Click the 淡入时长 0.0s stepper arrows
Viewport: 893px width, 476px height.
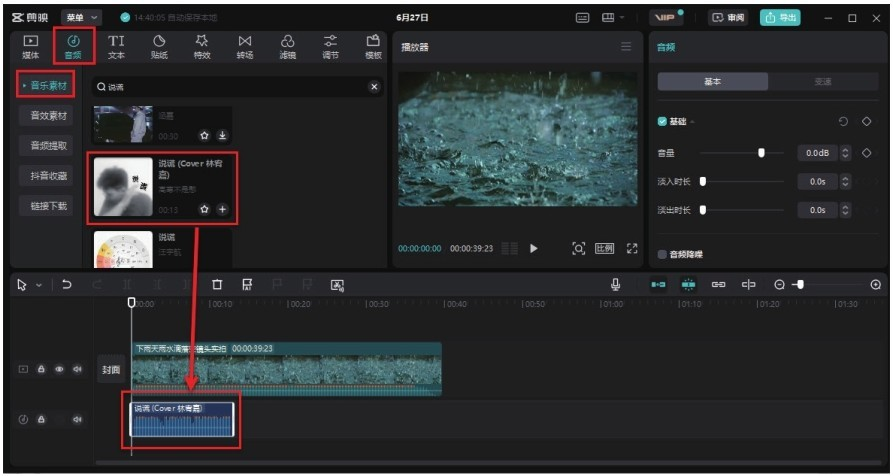click(846, 181)
